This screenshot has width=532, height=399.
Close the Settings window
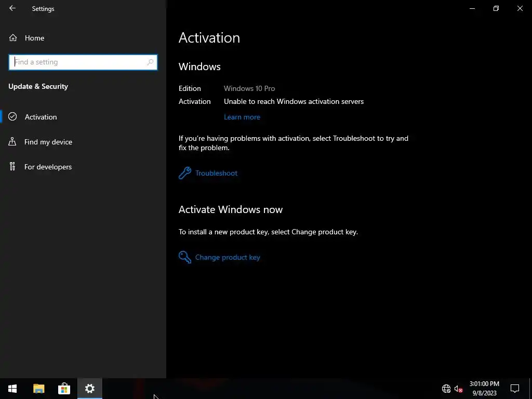click(x=520, y=8)
